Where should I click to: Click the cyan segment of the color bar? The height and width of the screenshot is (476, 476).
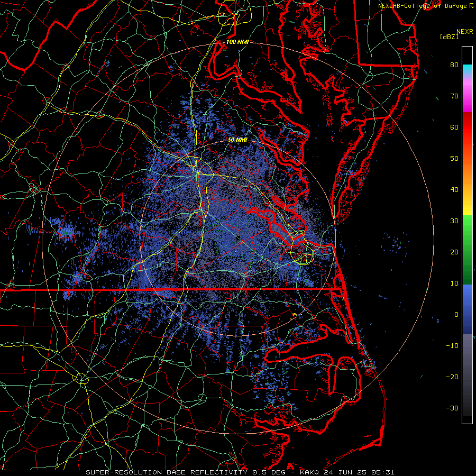467,69
